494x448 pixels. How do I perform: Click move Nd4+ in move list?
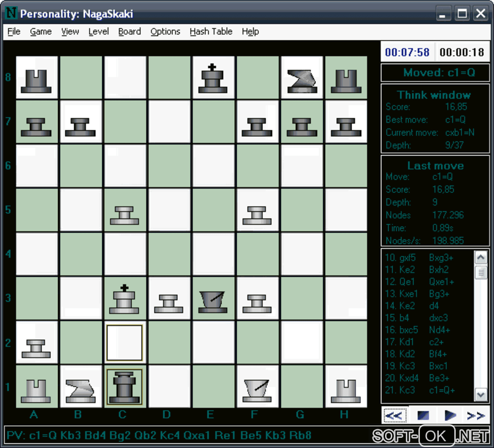[x=439, y=330]
